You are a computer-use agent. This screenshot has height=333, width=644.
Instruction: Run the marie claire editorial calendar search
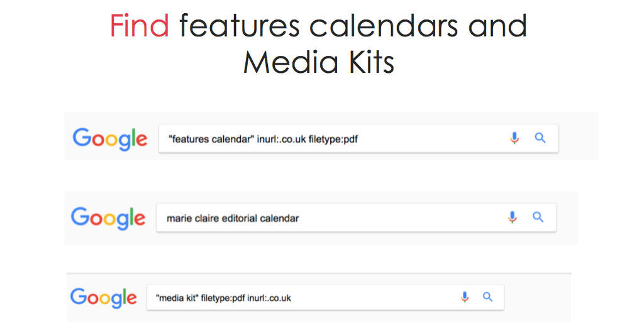(x=538, y=217)
